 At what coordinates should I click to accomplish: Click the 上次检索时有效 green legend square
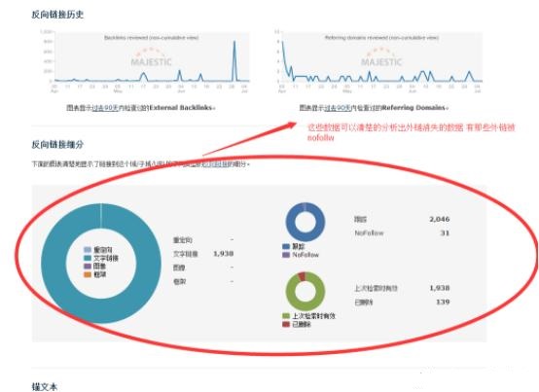[286, 316]
